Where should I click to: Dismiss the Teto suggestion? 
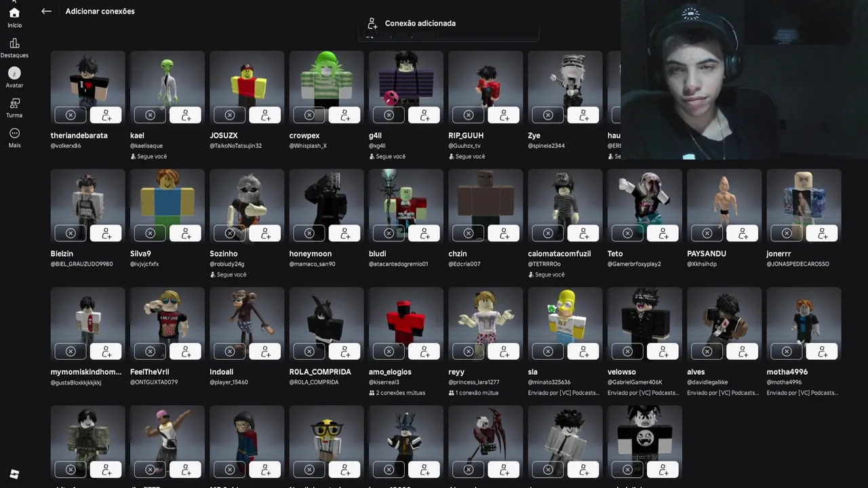[x=627, y=233]
